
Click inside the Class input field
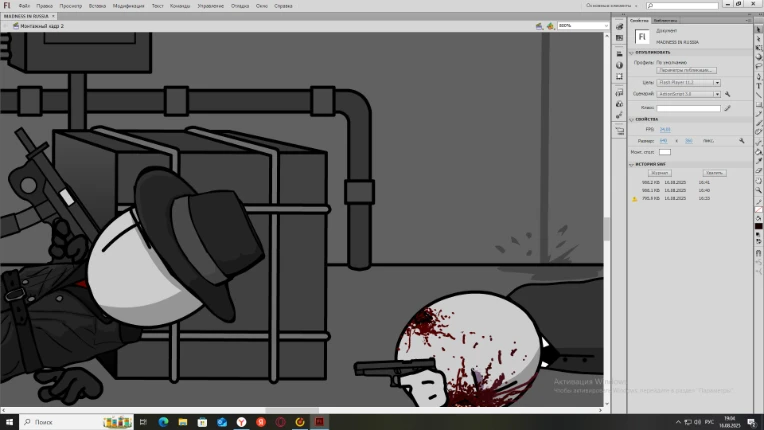click(x=688, y=108)
